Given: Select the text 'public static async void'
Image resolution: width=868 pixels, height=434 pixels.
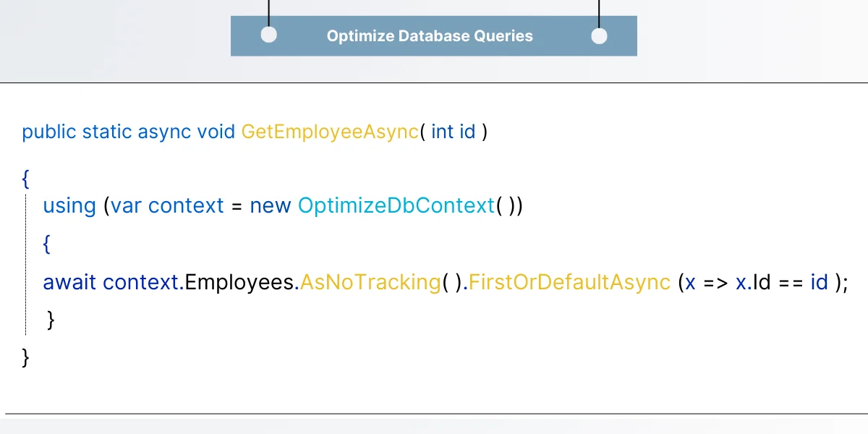Looking at the screenshot, I should 128,132.
